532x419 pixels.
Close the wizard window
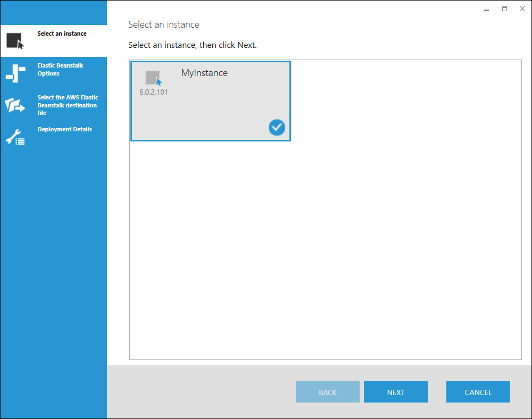pos(522,9)
